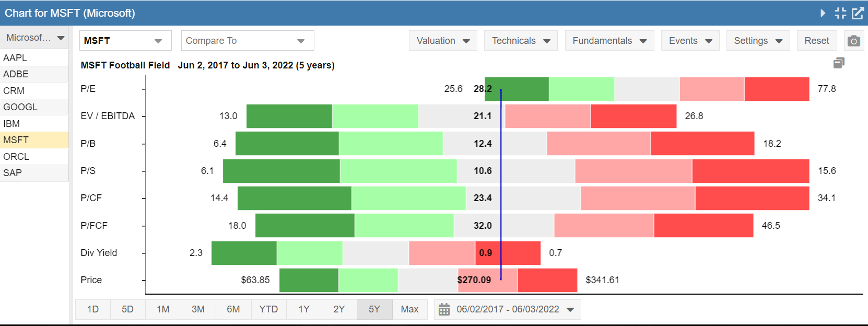Select the 1M time range

point(163,309)
